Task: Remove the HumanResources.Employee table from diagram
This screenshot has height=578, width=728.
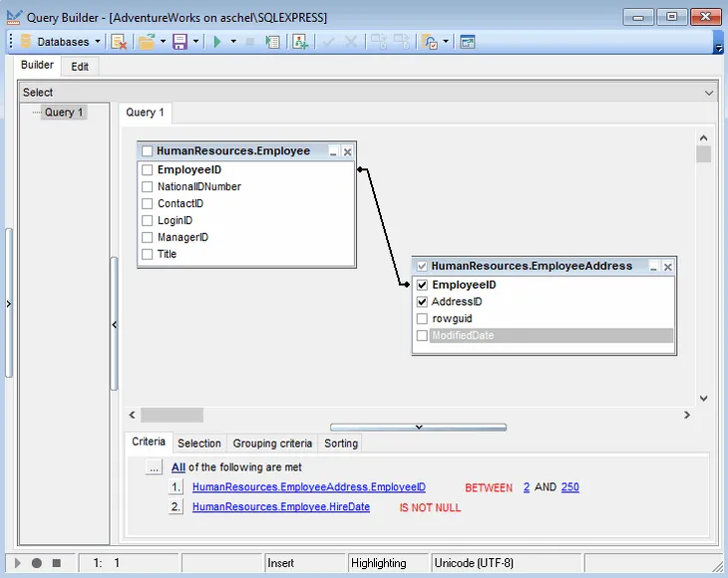Action: pyautogui.click(x=347, y=151)
